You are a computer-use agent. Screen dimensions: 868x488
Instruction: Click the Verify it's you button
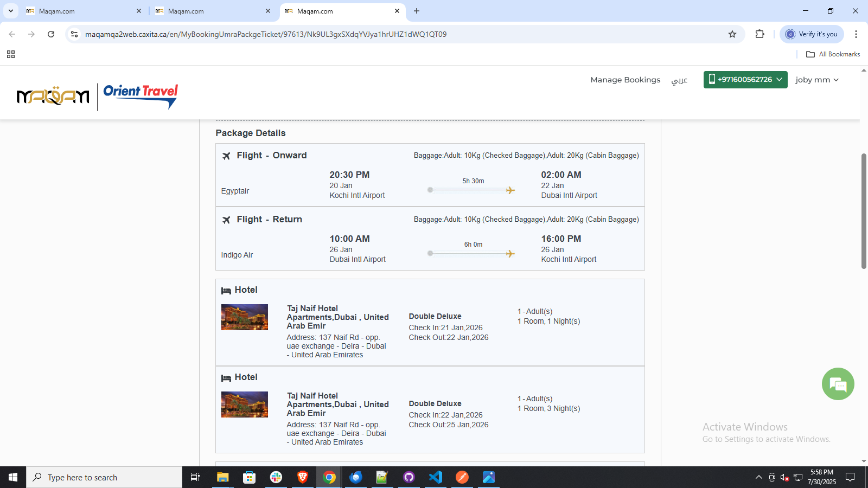point(812,34)
